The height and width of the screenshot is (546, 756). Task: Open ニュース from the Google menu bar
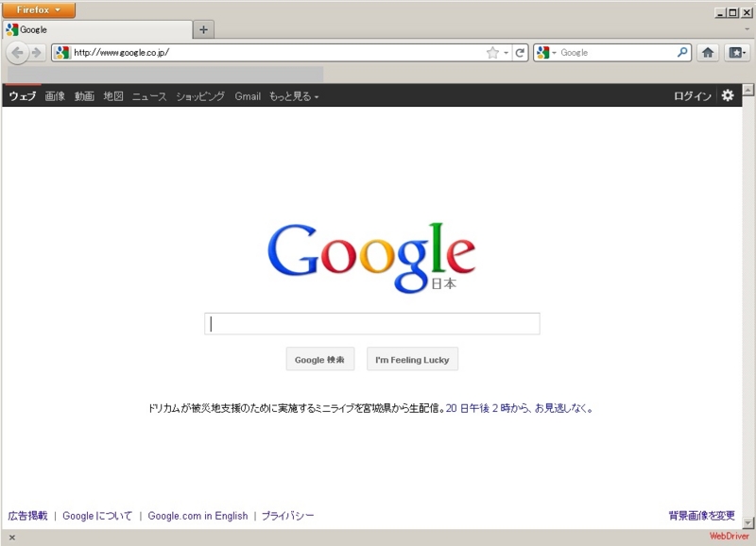click(x=146, y=95)
